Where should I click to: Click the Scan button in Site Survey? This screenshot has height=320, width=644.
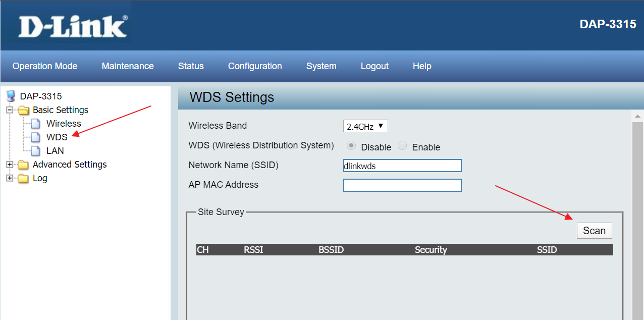594,230
